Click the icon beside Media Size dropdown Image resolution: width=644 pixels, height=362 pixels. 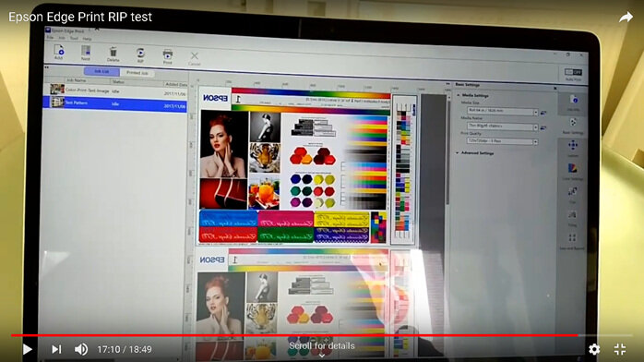543,112
